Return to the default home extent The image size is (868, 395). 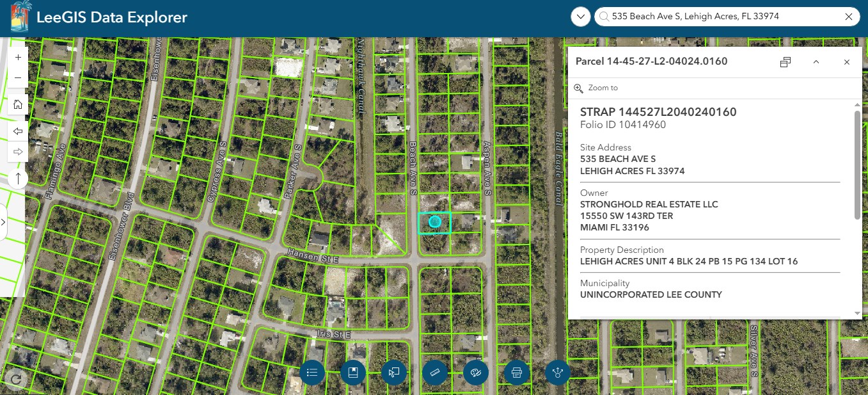tap(18, 104)
